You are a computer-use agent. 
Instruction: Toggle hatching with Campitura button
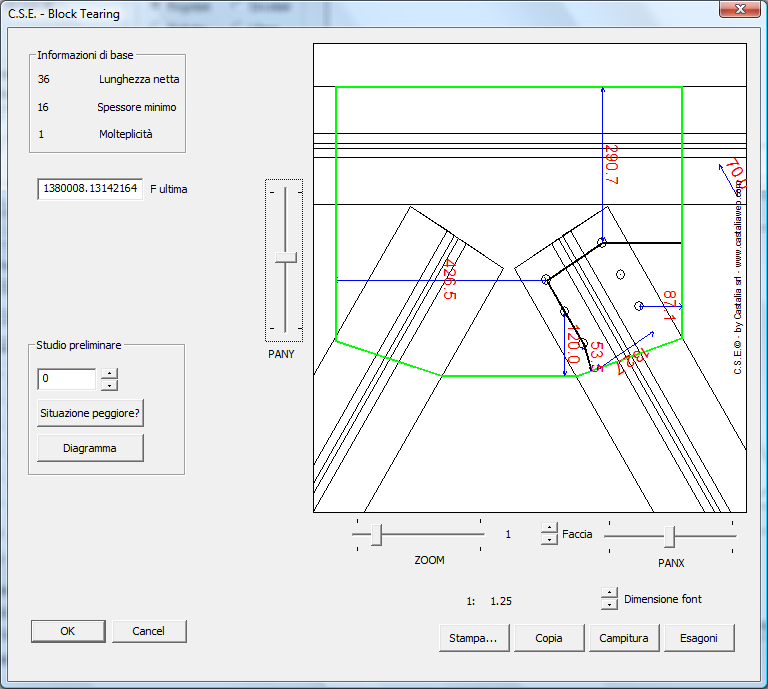click(624, 638)
